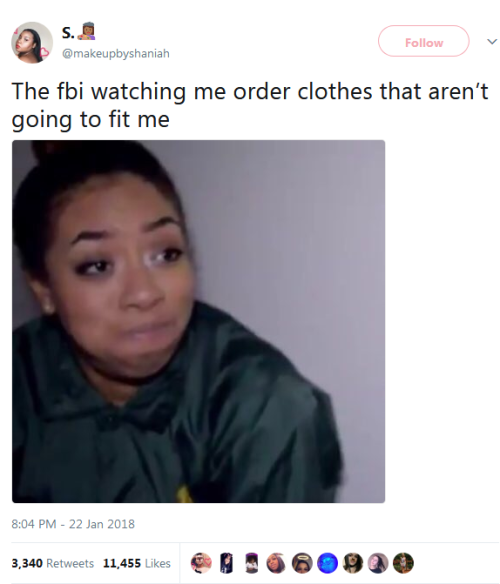This screenshot has width=500, height=584.
Task: Open liker avatar standing against green foliage
Action: pos(404,562)
